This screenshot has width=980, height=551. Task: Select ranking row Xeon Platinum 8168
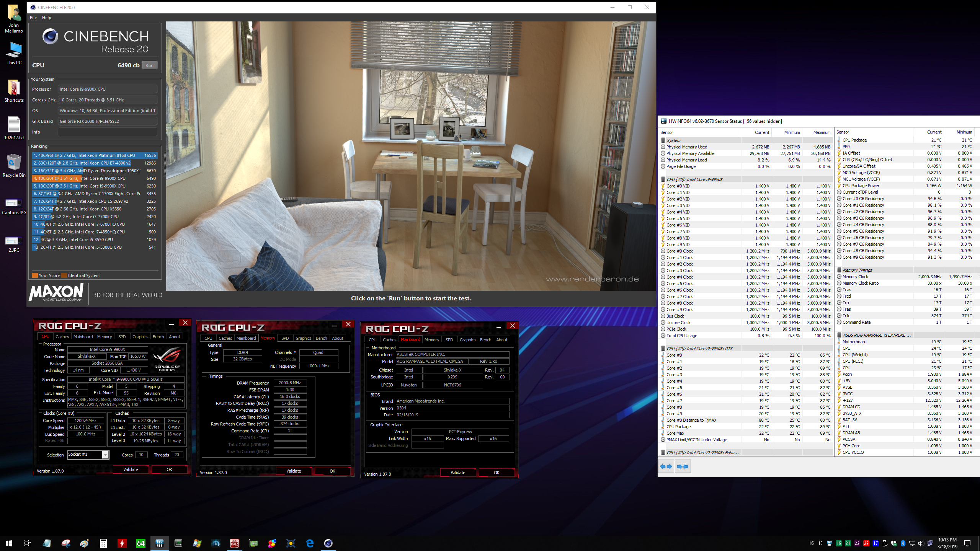click(x=95, y=155)
